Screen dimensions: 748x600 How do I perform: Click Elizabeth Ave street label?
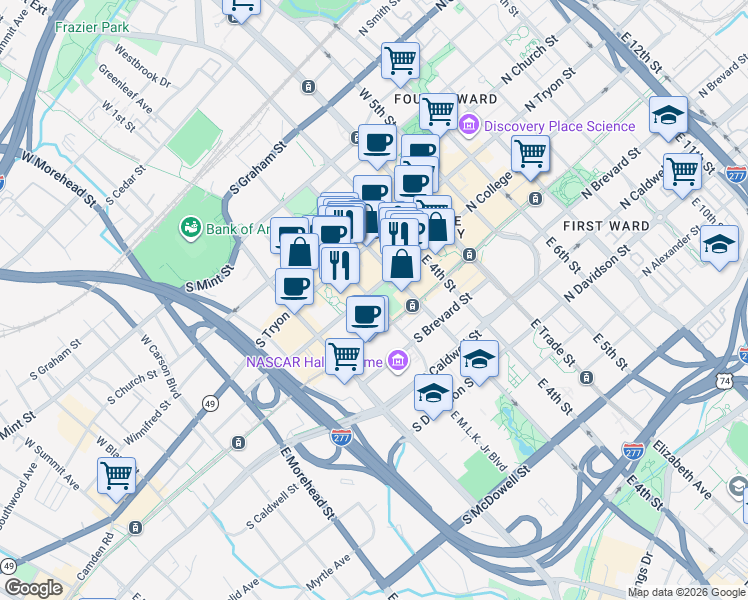pyautogui.click(x=682, y=469)
